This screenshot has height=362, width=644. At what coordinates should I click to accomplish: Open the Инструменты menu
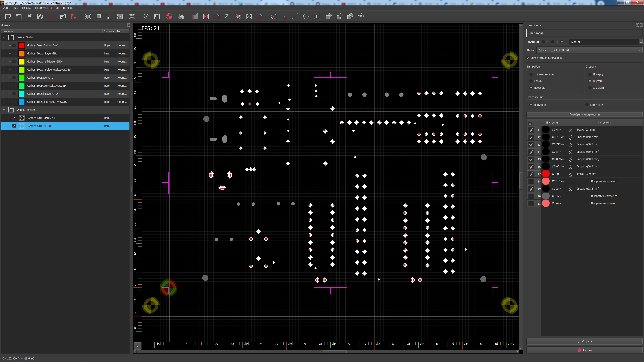coord(43,8)
